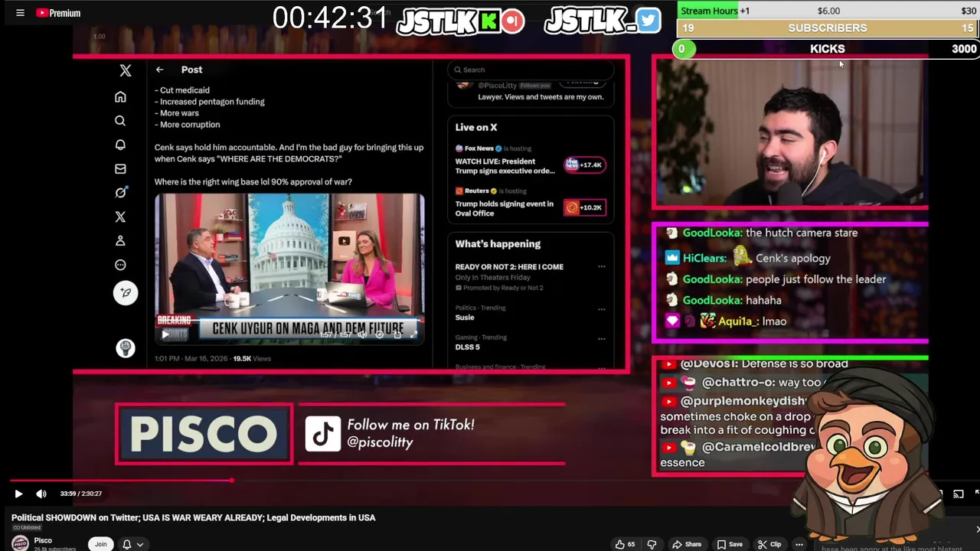Open X account avatar at sidebar bottom

click(126, 348)
